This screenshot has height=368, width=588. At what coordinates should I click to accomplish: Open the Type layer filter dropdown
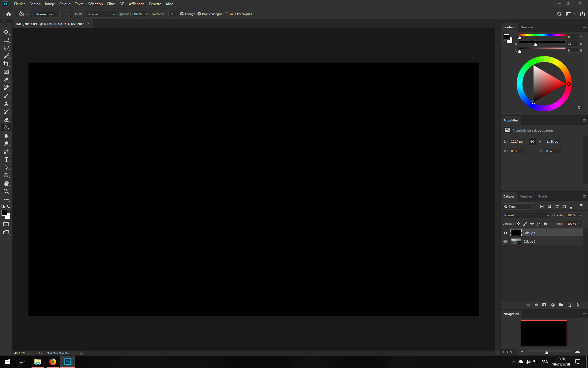click(518, 206)
